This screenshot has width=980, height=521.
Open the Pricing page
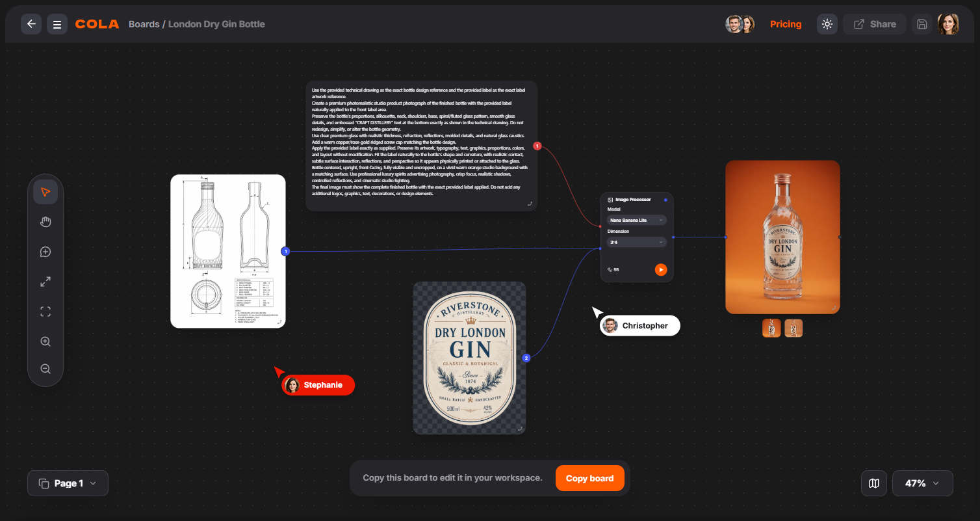coord(786,24)
